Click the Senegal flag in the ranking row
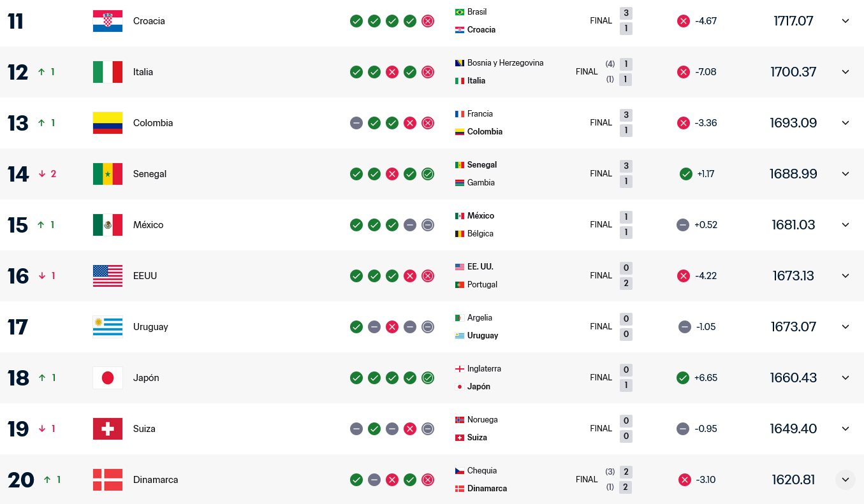The height and width of the screenshot is (504, 864). [107, 174]
